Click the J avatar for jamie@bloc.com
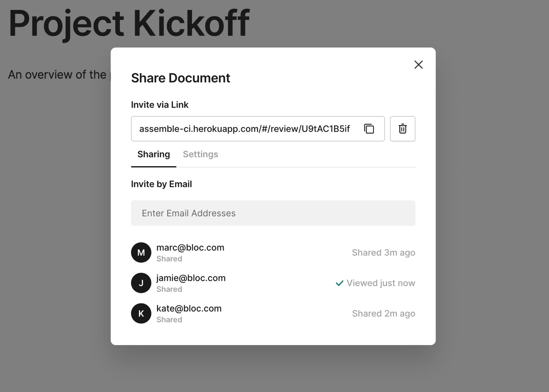Screen dimensions: 549x392 point(141,283)
